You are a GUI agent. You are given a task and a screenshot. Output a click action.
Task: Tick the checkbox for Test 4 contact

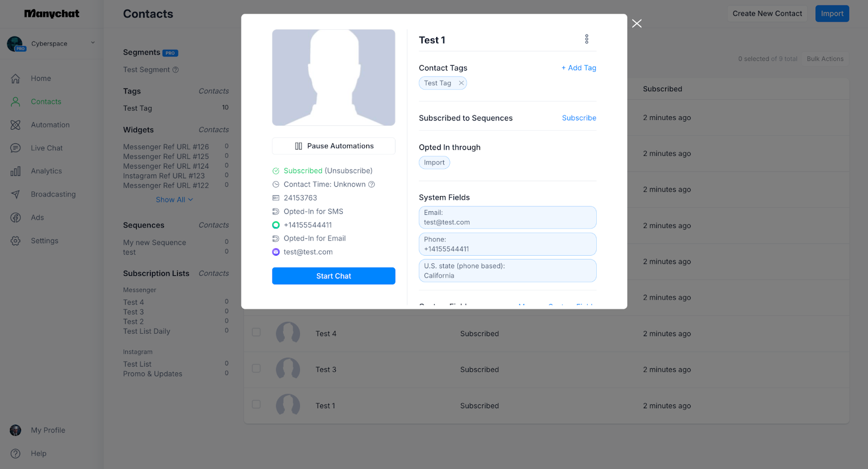(256, 332)
